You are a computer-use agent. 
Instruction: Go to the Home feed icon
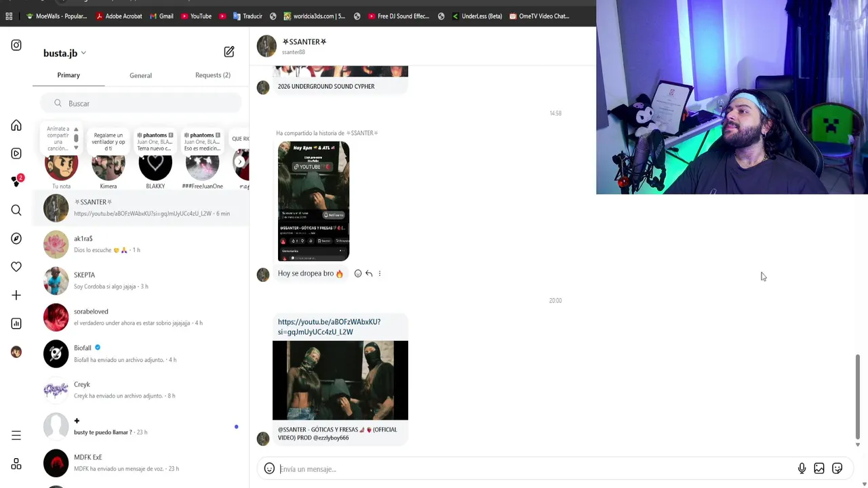point(16,125)
